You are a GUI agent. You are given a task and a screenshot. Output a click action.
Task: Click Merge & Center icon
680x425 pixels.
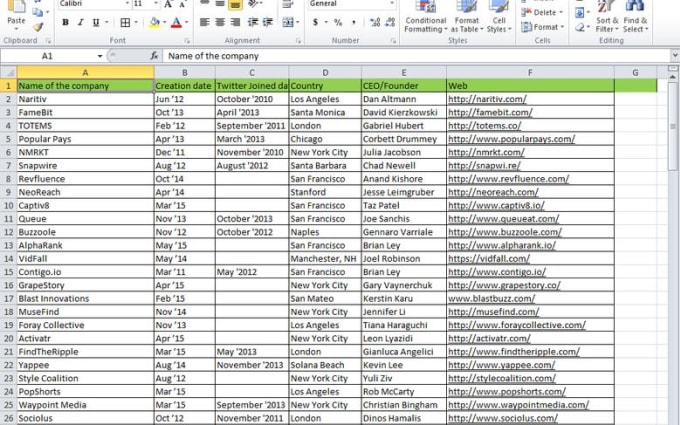click(288, 22)
